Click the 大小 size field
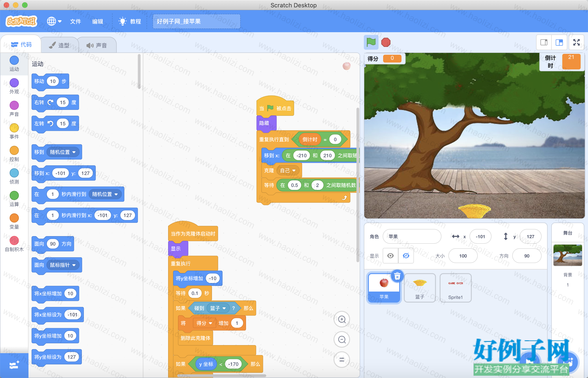588x378 pixels. click(x=463, y=256)
